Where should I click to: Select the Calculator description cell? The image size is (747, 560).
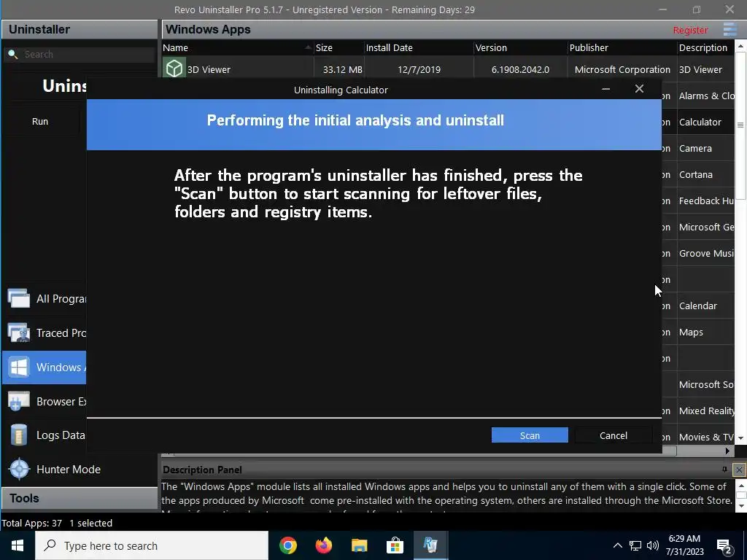coord(705,122)
